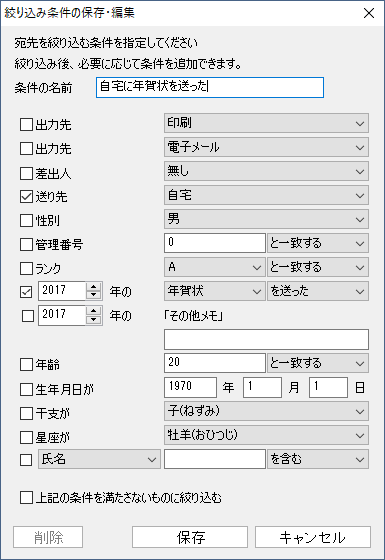385x560 pixels.
Task: Open the 印刷 output dropdown
Action: (x=266, y=123)
